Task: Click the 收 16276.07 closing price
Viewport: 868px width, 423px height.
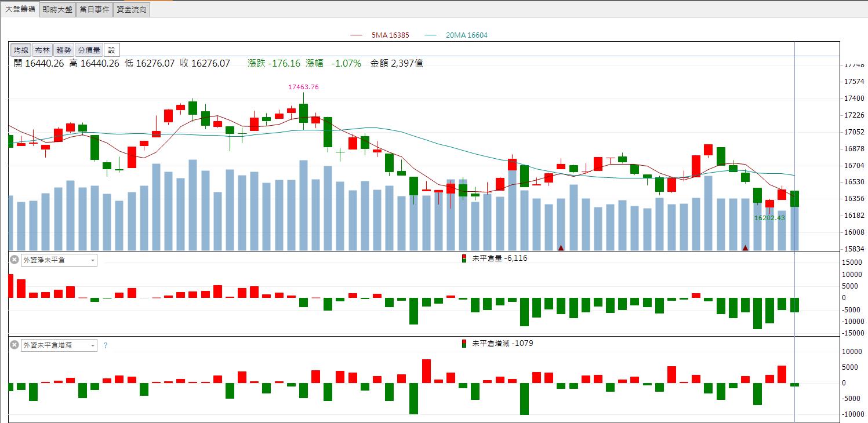Action: (x=205, y=64)
